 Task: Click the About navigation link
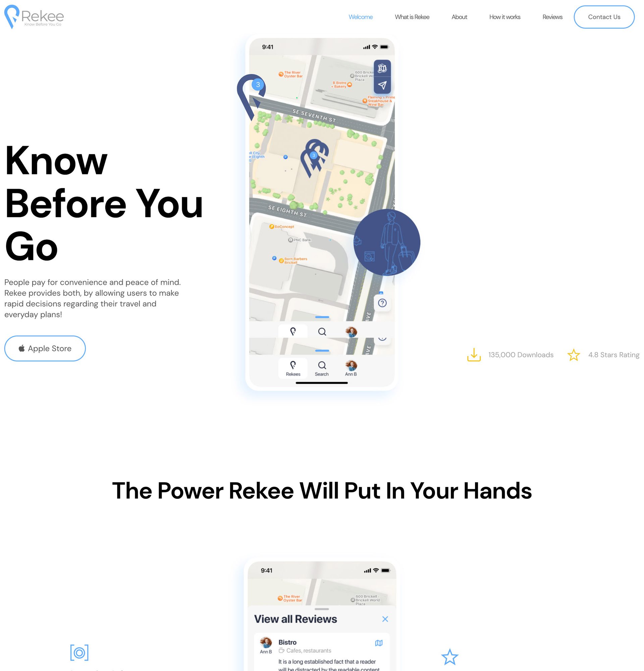pyautogui.click(x=460, y=17)
